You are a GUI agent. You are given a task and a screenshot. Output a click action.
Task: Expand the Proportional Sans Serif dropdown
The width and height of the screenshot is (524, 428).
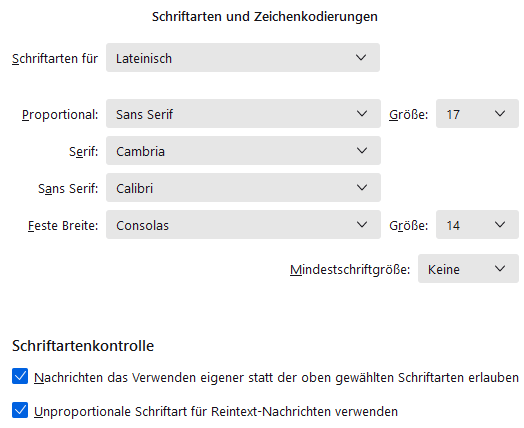click(x=243, y=114)
